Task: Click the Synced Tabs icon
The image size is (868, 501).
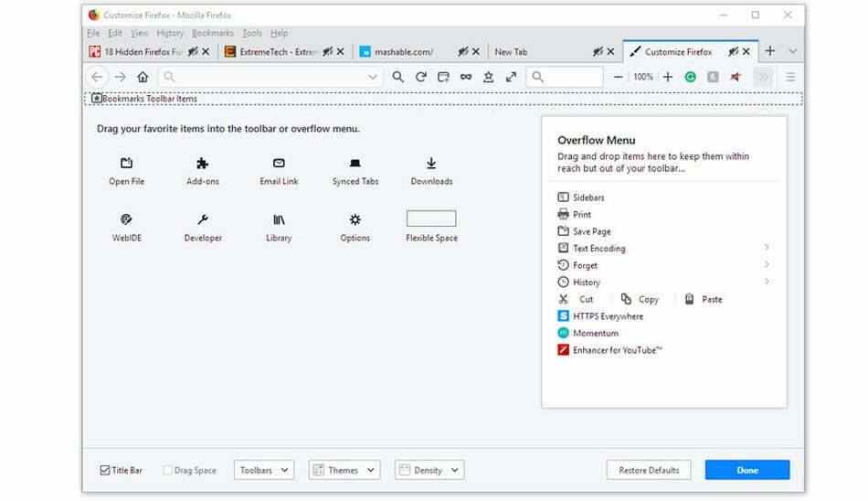Action: point(355,163)
